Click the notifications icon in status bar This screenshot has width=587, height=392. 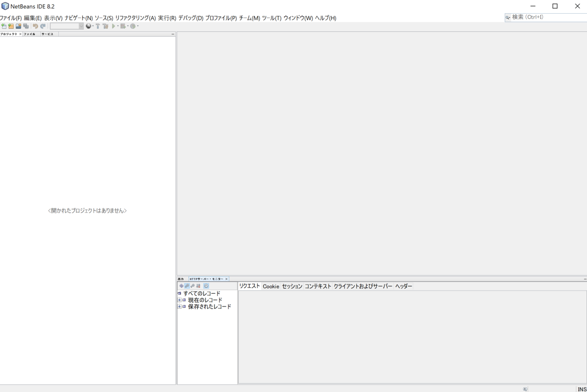pyautogui.click(x=525, y=389)
